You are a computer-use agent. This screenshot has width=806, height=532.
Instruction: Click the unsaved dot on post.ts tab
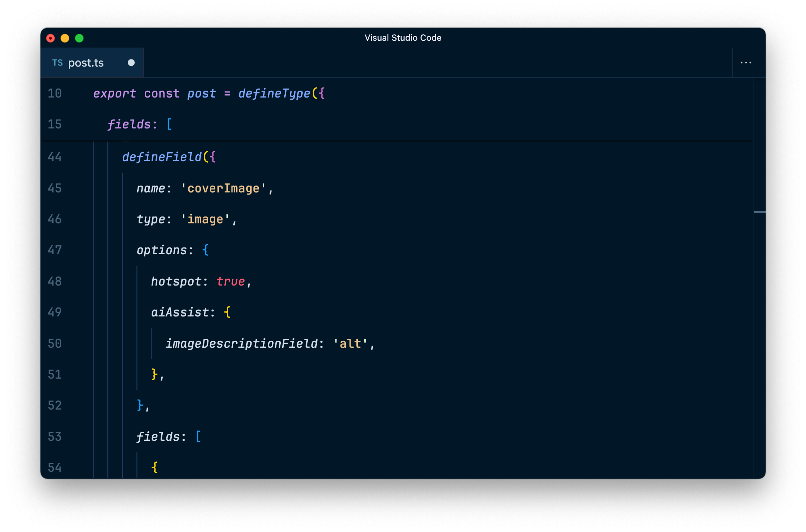click(x=131, y=63)
